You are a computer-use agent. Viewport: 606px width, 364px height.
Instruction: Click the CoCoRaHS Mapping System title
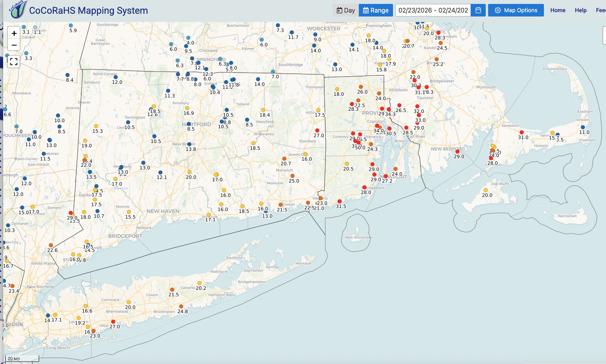pyautogui.click(x=88, y=11)
